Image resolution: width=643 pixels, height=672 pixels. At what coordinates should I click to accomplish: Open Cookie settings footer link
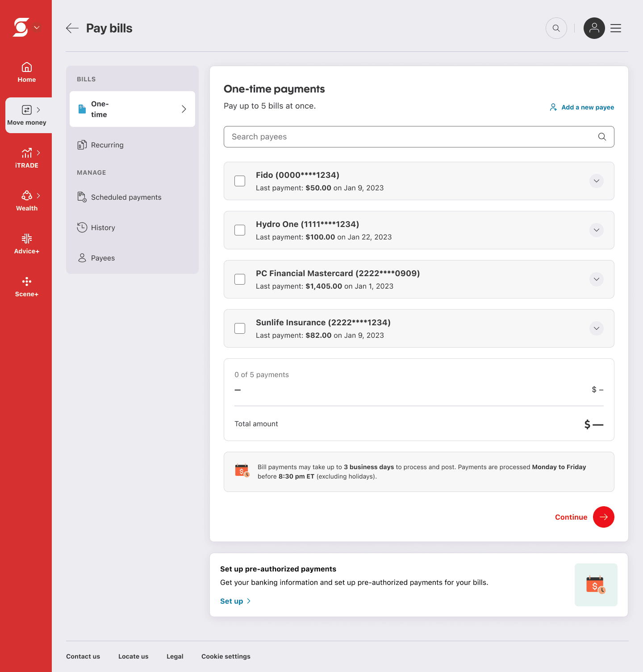tap(226, 656)
